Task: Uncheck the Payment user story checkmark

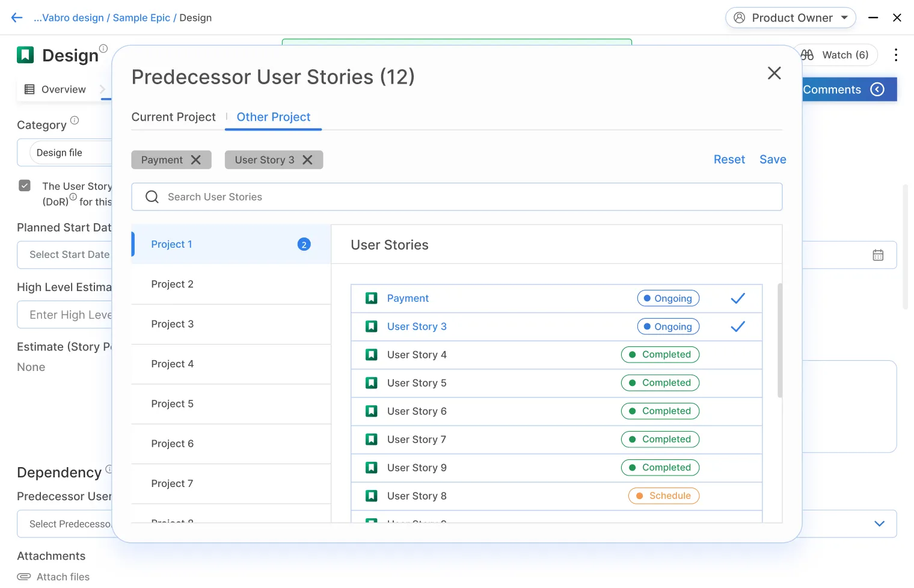Action: click(x=737, y=298)
